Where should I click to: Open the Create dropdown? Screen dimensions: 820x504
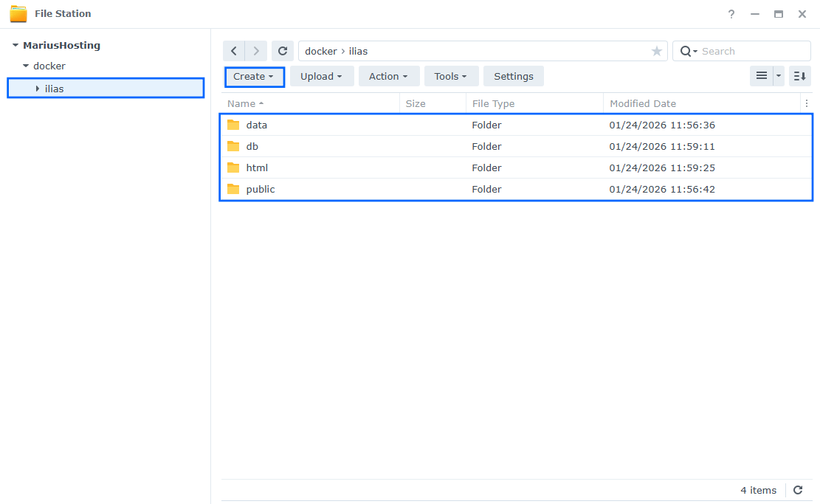(x=254, y=76)
